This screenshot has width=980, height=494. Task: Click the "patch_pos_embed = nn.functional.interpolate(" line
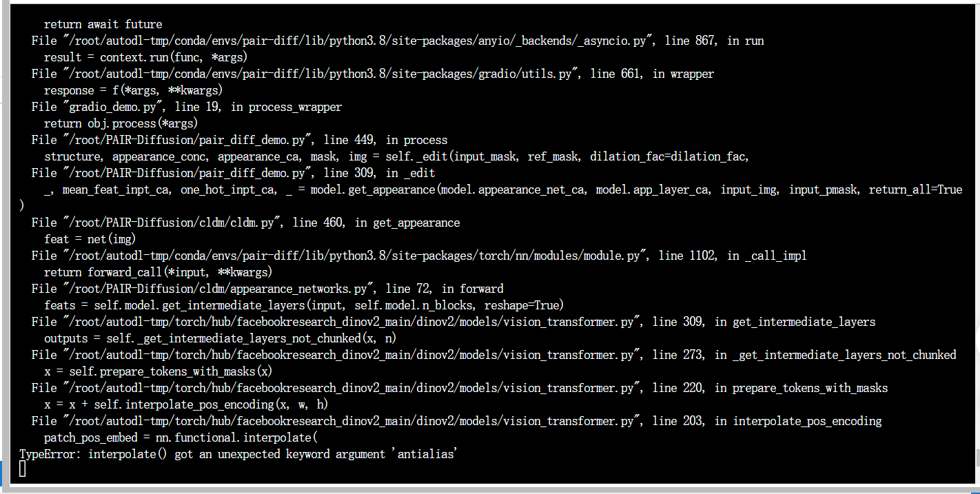coord(180,438)
